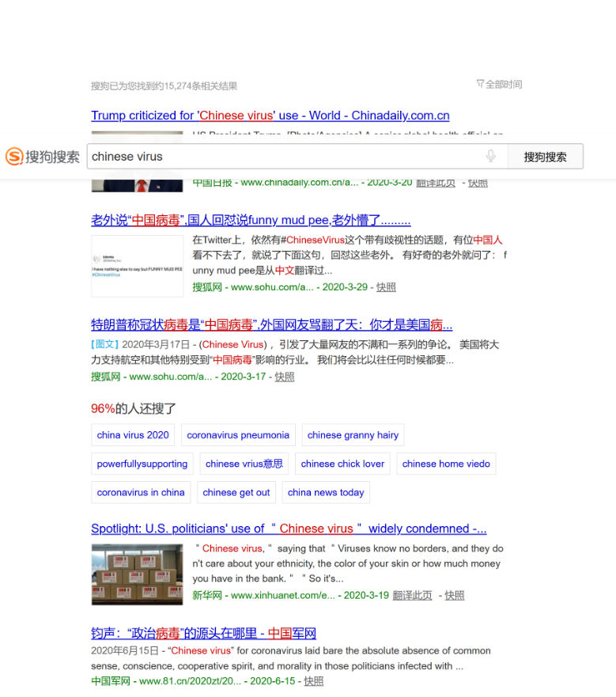Viewport: 616px width, 697px height.
Task: Select related search coronavirus in china
Action: (x=141, y=493)
